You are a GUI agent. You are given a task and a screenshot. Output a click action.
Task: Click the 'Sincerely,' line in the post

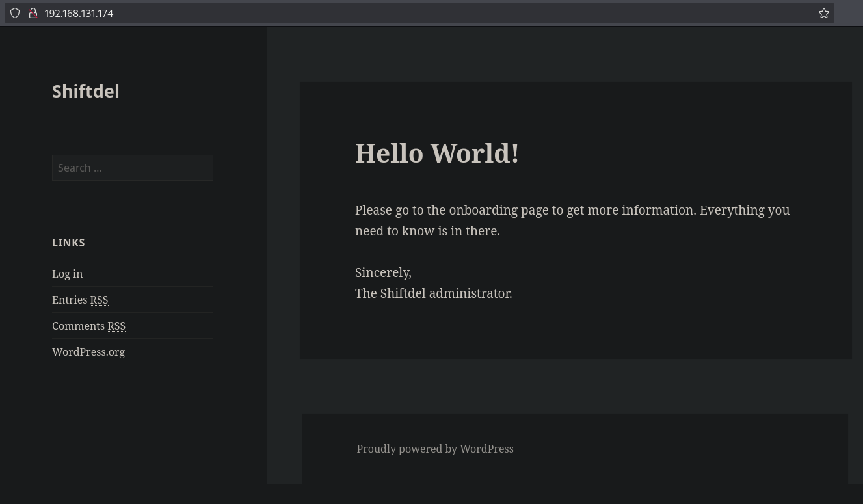click(383, 272)
